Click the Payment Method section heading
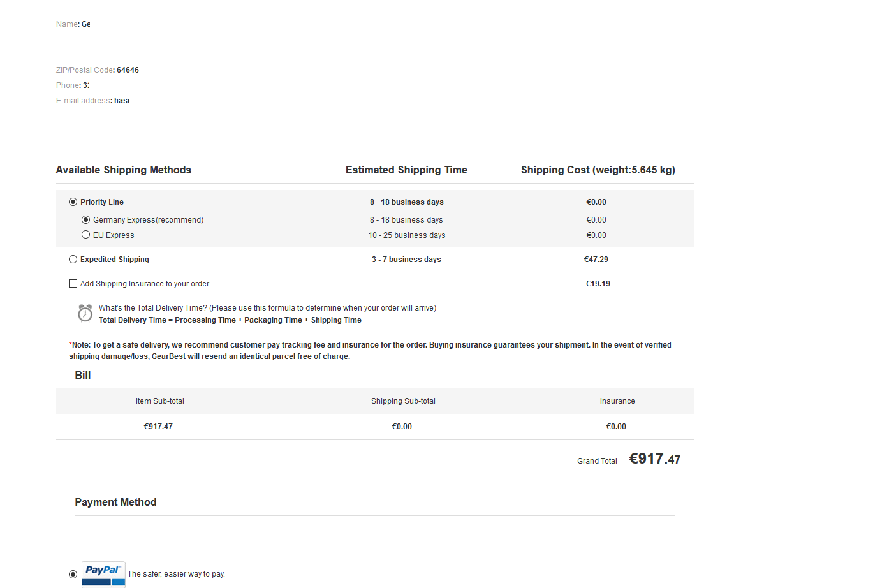This screenshot has width=896, height=588. coord(115,503)
